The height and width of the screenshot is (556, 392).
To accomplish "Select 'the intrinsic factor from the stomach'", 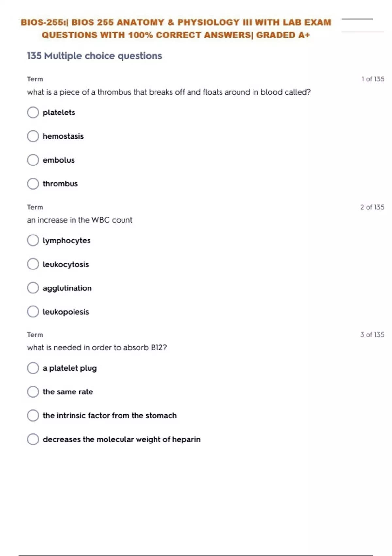I will [33, 415].
